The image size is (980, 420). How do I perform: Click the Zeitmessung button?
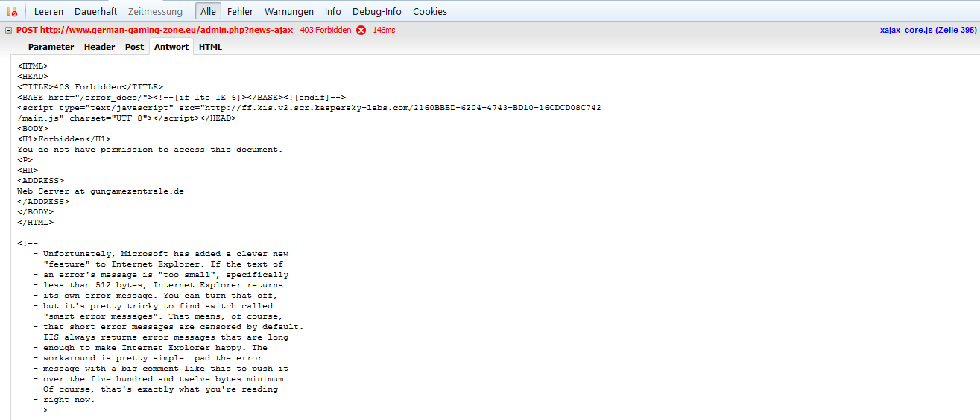click(155, 11)
